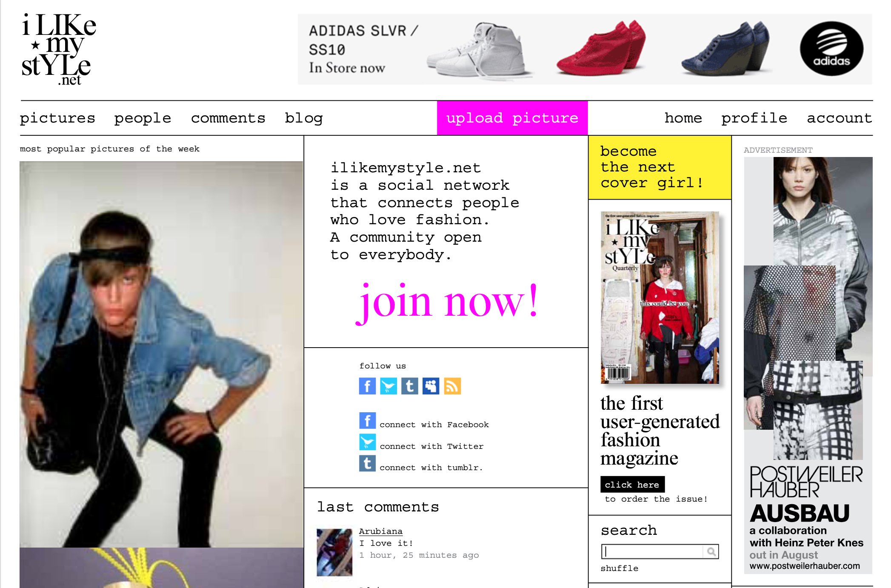Viewport: 891px width, 588px height.
Task: Click the Twitter icon beside connect with Twitter
Action: pos(367,442)
